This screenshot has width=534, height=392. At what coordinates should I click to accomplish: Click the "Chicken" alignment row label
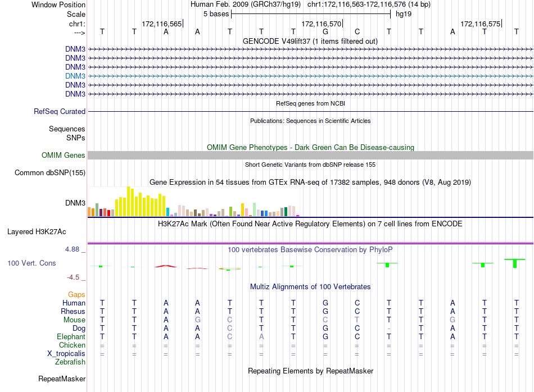[x=72, y=345]
